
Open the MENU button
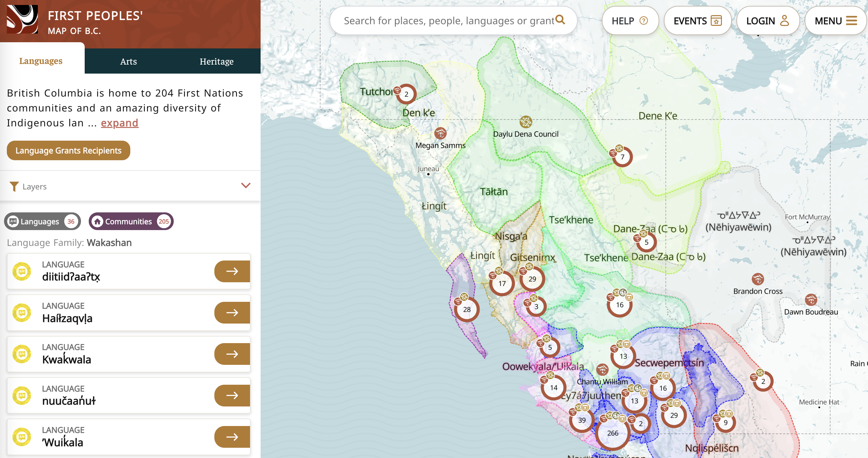tap(835, 21)
